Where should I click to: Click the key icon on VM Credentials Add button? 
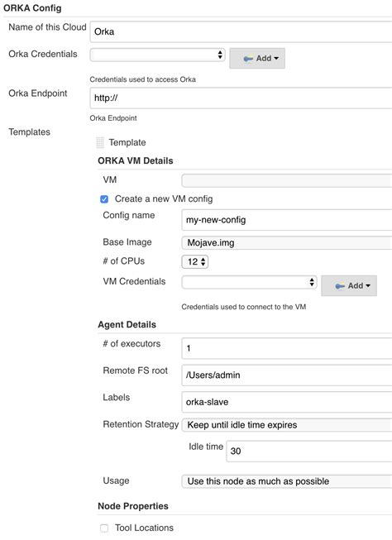pos(340,286)
